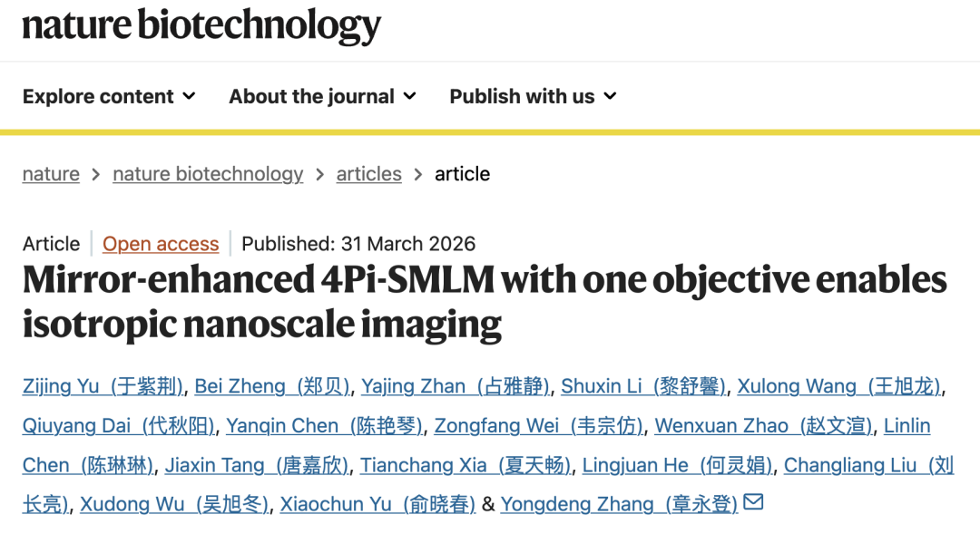Open the nature biotechnology breadcrumb link
This screenshot has height=534, width=980.
[x=208, y=174]
